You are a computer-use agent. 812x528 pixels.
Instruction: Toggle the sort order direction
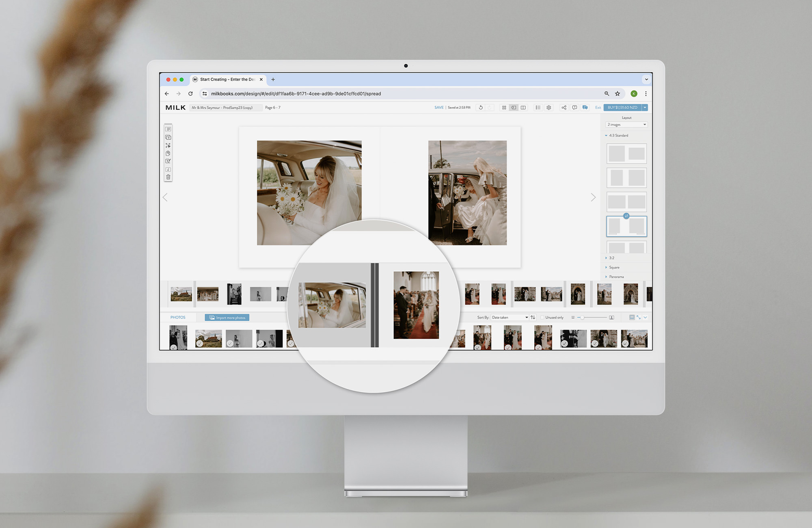pyautogui.click(x=533, y=317)
